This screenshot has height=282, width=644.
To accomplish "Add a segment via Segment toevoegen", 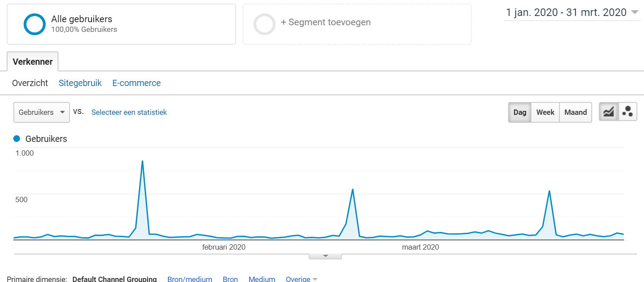I will pos(326,22).
